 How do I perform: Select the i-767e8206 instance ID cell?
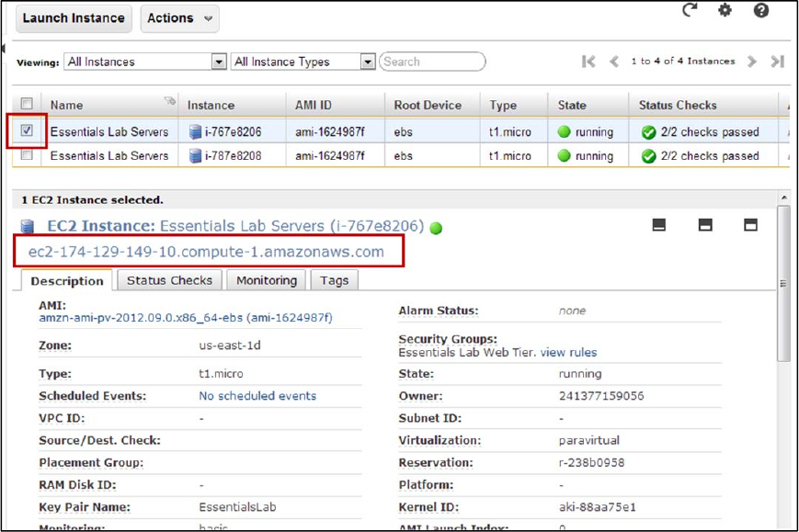[x=233, y=132]
